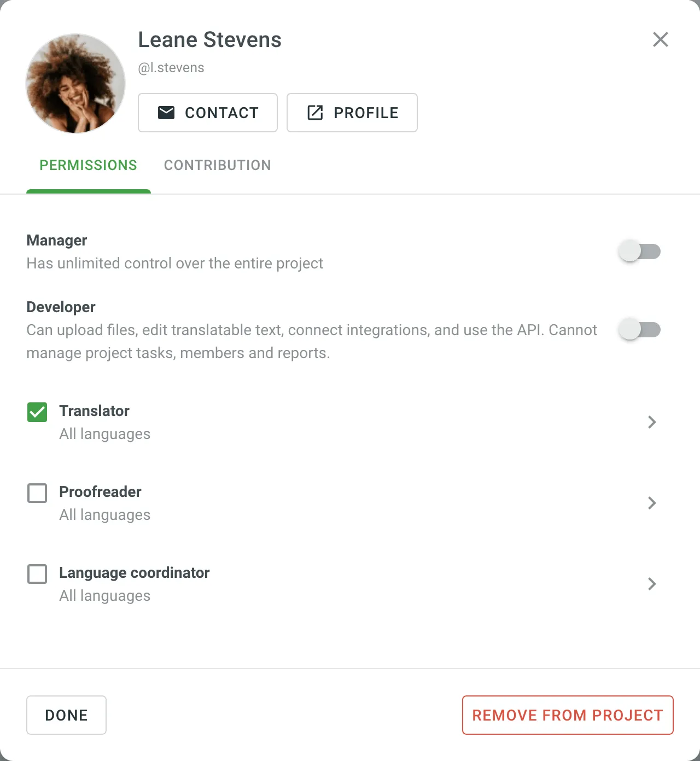The width and height of the screenshot is (700, 761).
Task: Click the external-link icon on the Profile button
Action: [314, 113]
